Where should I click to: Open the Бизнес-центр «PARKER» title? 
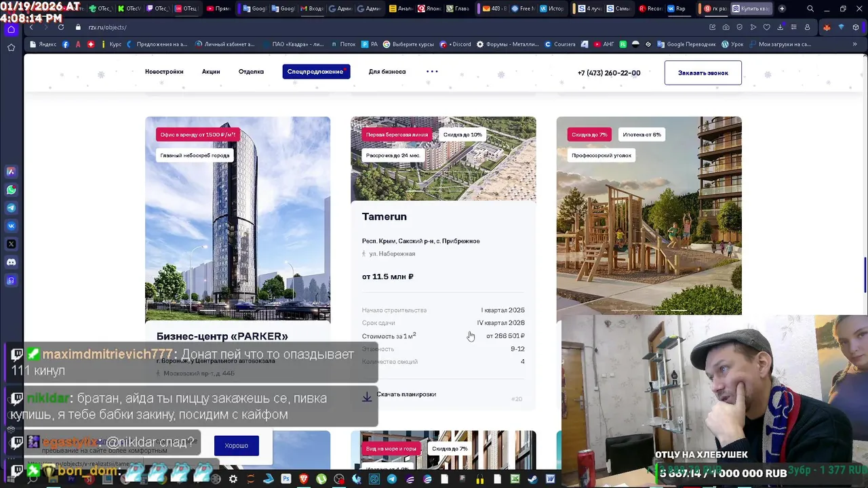click(x=222, y=336)
